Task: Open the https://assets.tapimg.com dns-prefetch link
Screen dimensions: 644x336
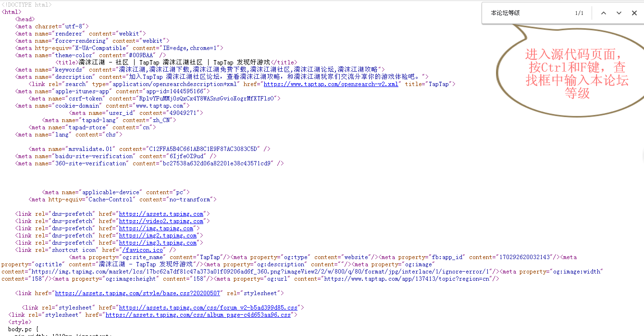Action: coord(161,214)
